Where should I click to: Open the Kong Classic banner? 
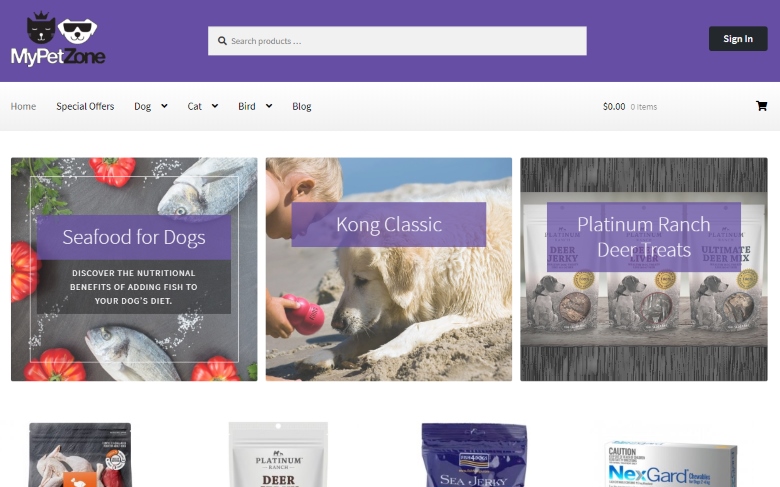pyautogui.click(x=389, y=269)
